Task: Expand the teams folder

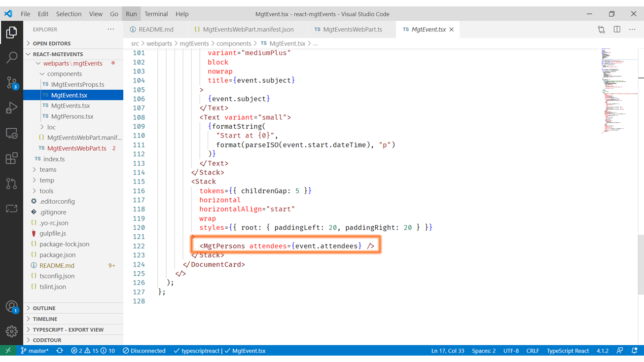Action: 48,170
